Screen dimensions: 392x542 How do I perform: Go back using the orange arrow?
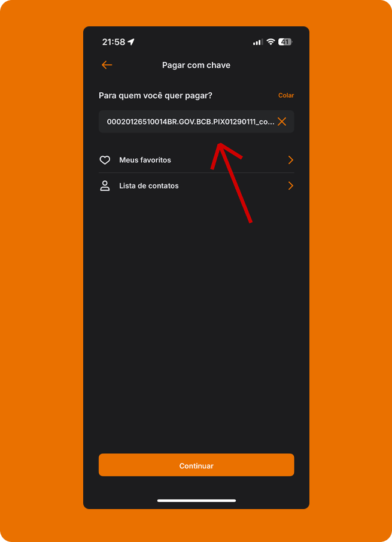(x=107, y=65)
